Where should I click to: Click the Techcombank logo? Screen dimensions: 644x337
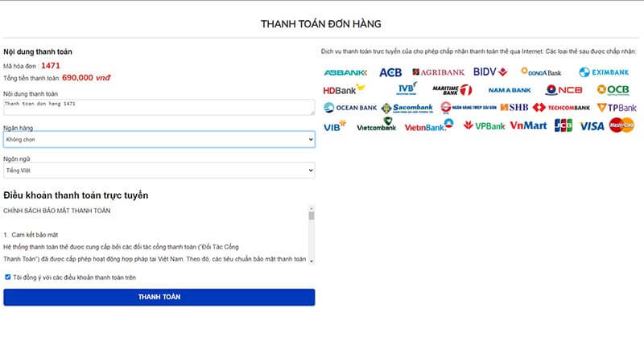[561, 107]
